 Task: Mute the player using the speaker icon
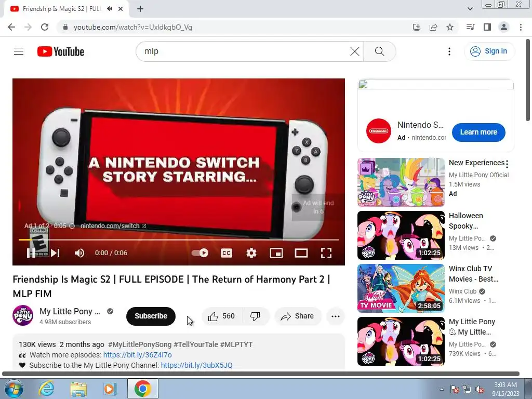click(79, 253)
